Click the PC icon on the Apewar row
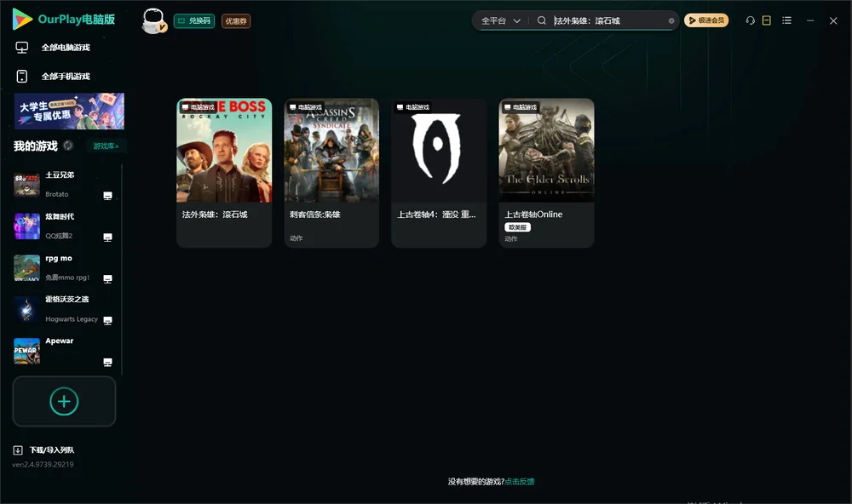 coord(107,363)
